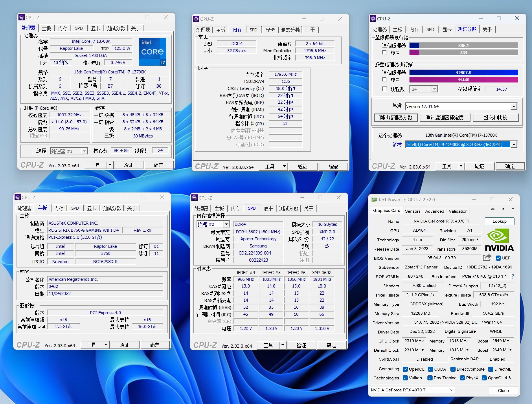Click BIOS 版本 0402 value
The height and width of the screenshot is (404, 532).
[x=105, y=286]
